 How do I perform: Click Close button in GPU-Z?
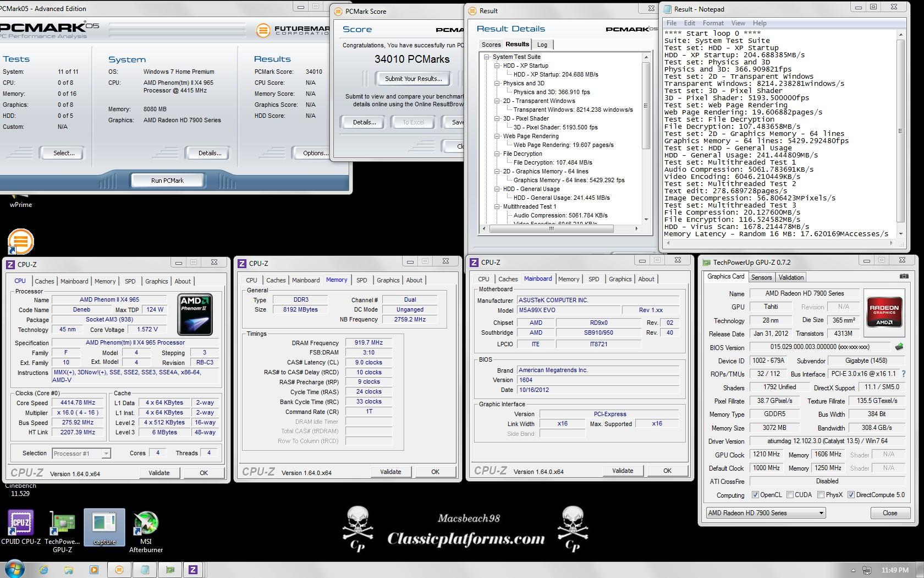pyautogui.click(x=890, y=512)
